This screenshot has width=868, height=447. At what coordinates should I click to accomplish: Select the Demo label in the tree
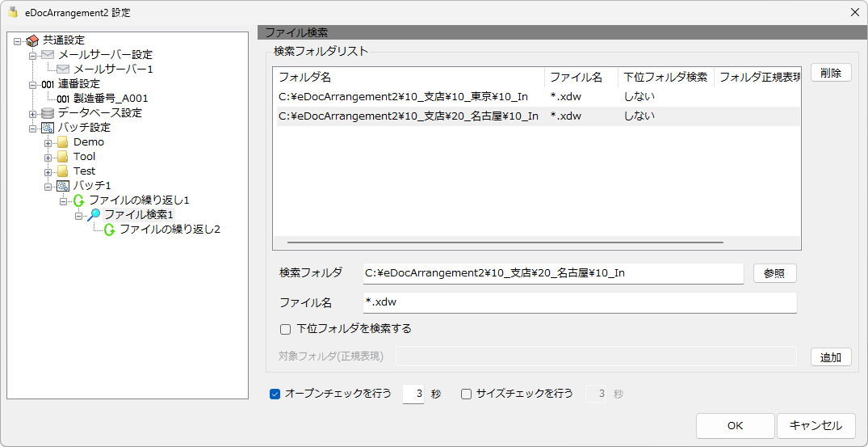click(89, 141)
